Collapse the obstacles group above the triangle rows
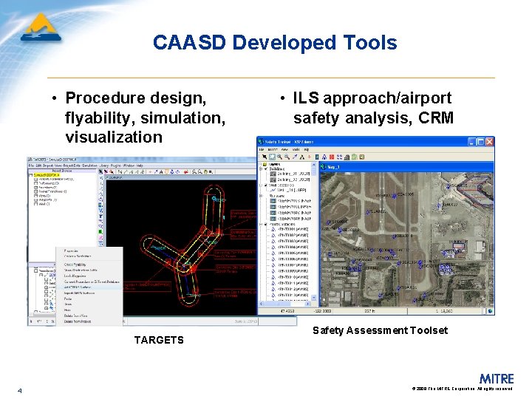 click(x=261, y=225)
